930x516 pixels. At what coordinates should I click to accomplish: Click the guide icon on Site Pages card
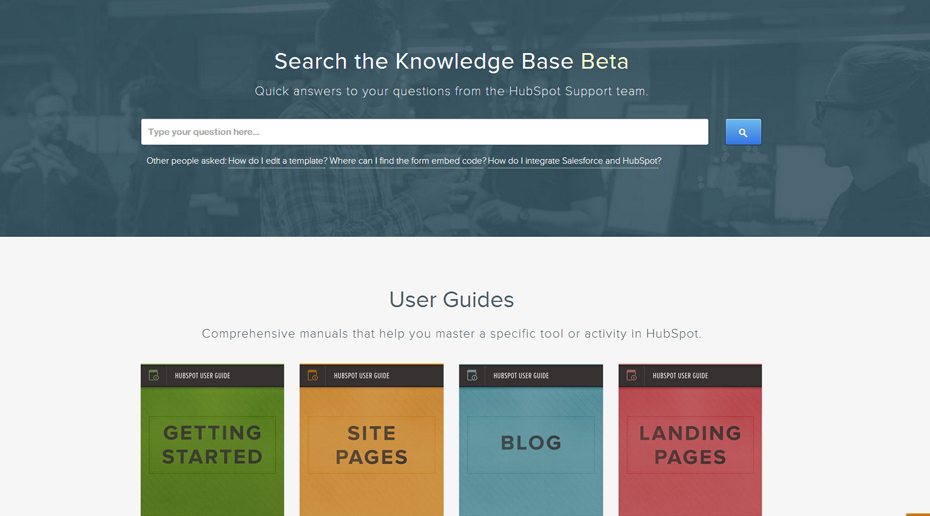tap(313, 376)
